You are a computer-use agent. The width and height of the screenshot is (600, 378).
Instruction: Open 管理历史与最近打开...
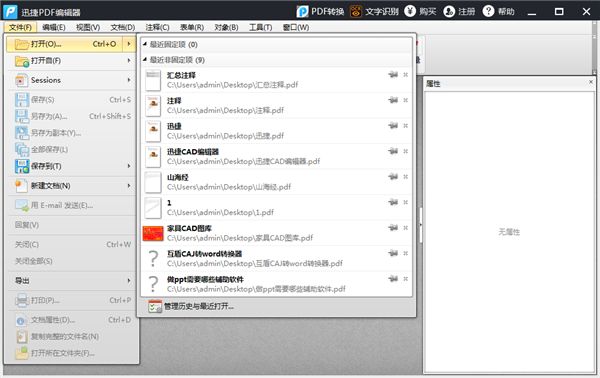click(x=191, y=306)
